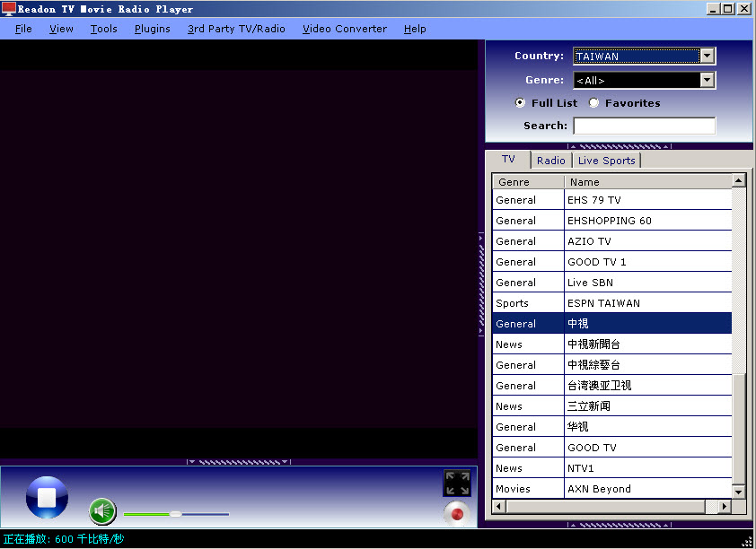
Task: Select the Live SBN channel
Action: (611, 283)
